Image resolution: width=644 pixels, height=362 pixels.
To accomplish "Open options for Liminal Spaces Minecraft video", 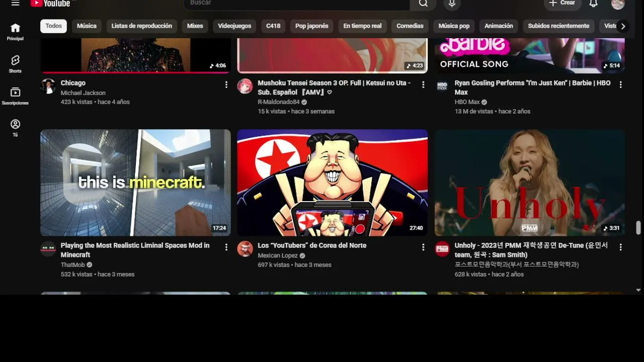I will coord(226,247).
